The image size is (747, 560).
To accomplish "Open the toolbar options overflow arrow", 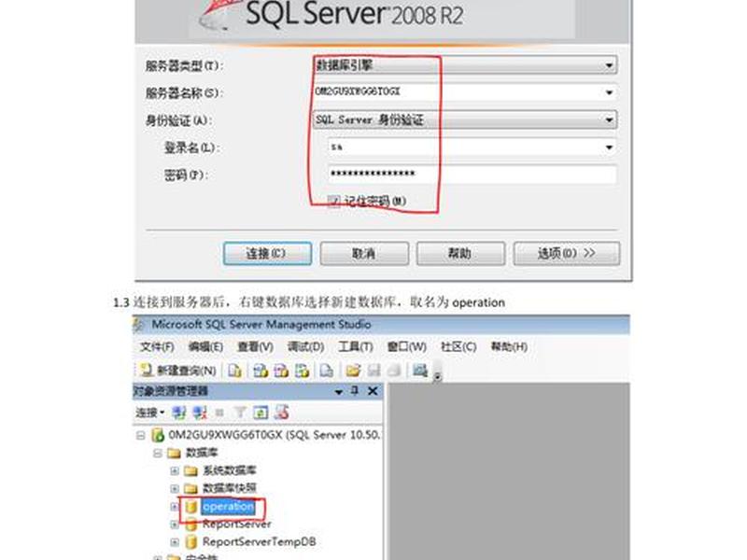I will coord(437,376).
